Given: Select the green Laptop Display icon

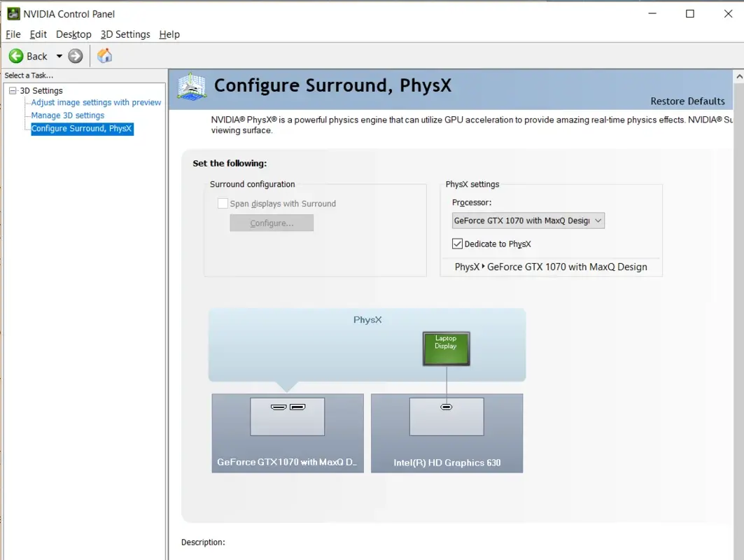Looking at the screenshot, I should 446,348.
